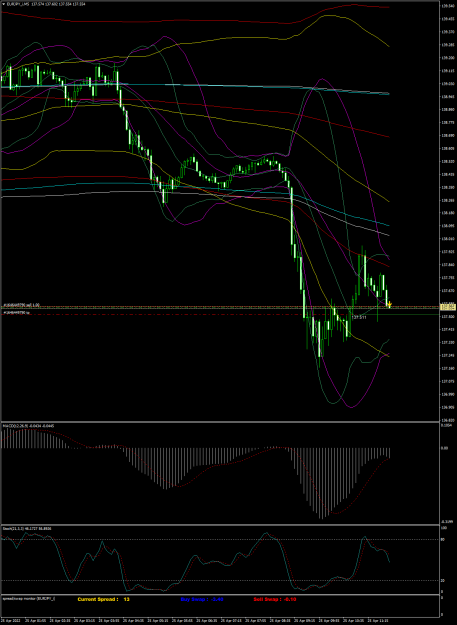
Task: Click the yellow sell arrow marker on chart
Action: point(389,305)
